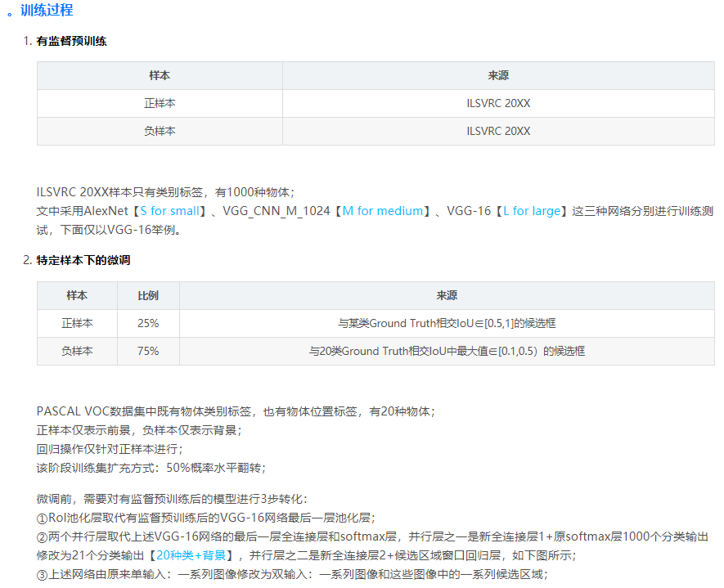Select the heading 有监督预训练
Viewport: 724px width, 588px height.
coord(71,41)
